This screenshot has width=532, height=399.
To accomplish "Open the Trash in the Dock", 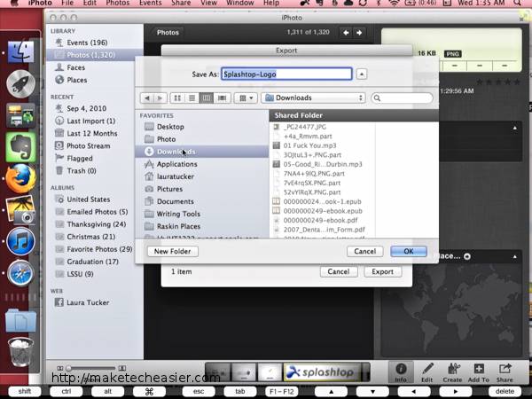I will coord(20,352).
